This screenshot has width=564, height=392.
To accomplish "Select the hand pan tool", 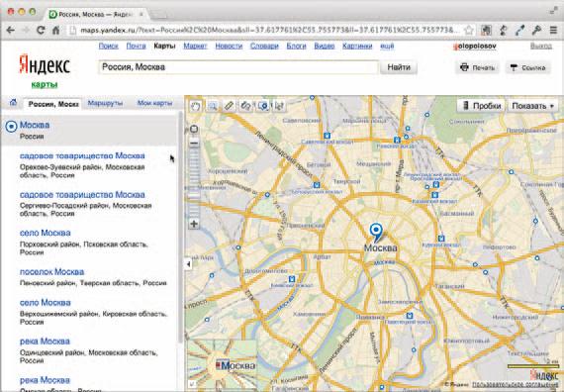I will pyautogui.click(x=195, y=106).
